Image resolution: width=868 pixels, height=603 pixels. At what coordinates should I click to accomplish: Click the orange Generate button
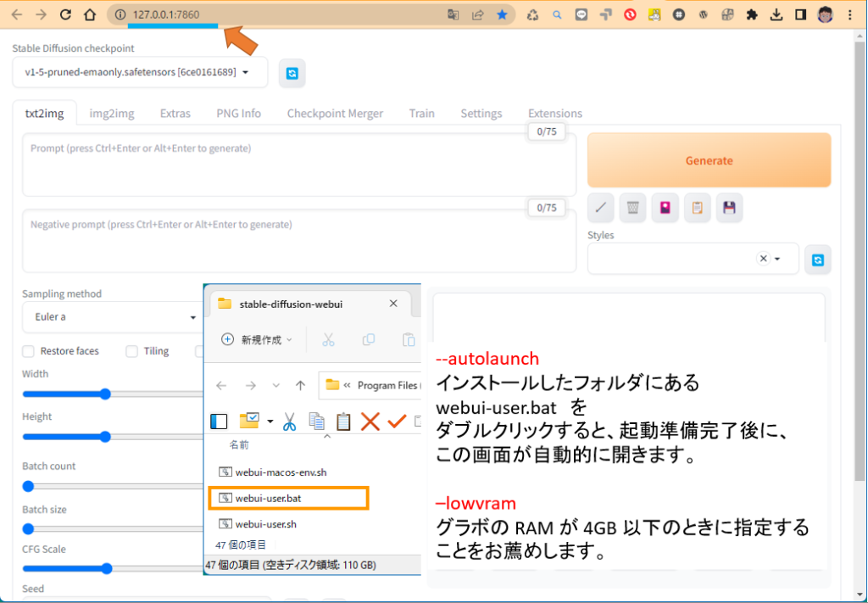click(x=709, y=160)
